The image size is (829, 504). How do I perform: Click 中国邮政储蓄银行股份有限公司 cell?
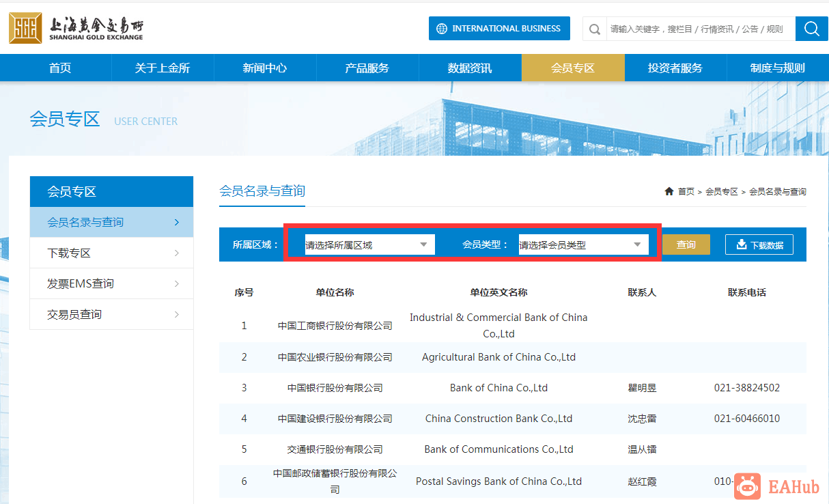(335, 481)
